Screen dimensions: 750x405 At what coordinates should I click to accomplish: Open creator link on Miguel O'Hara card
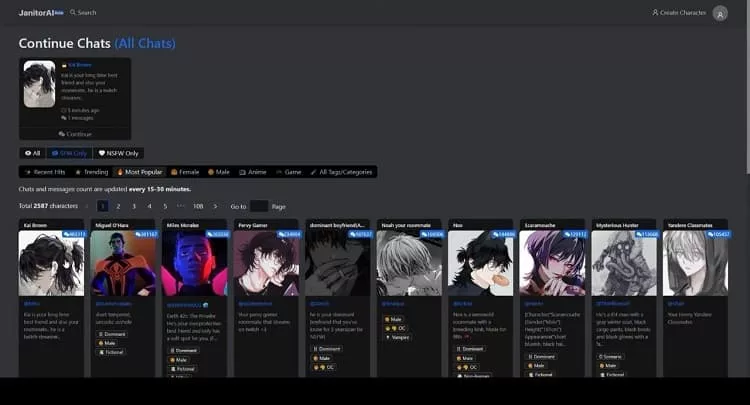pos(114,304)
